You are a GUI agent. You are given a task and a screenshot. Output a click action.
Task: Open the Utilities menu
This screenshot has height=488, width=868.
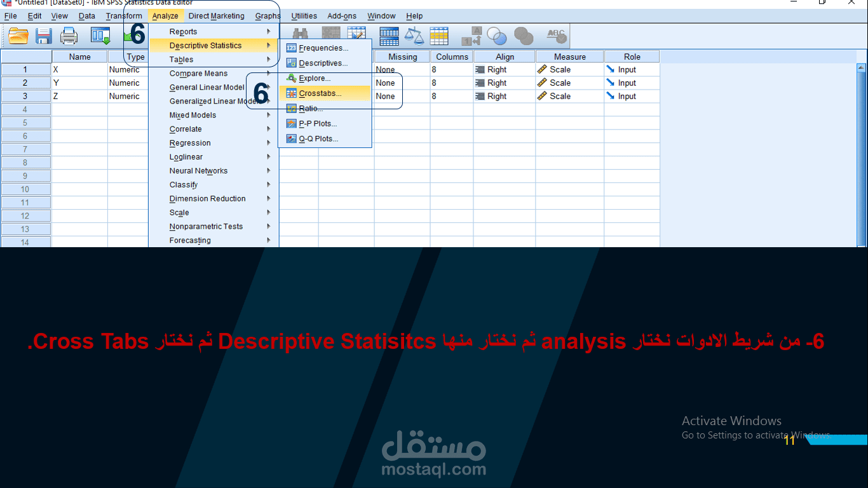click(x=304, y=16)
